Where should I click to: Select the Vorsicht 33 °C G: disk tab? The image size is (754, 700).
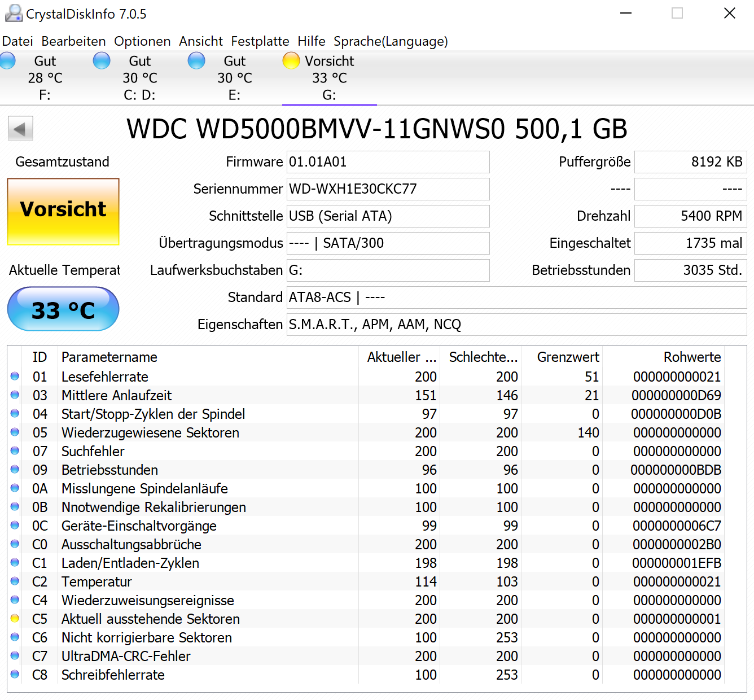point(330,78)
